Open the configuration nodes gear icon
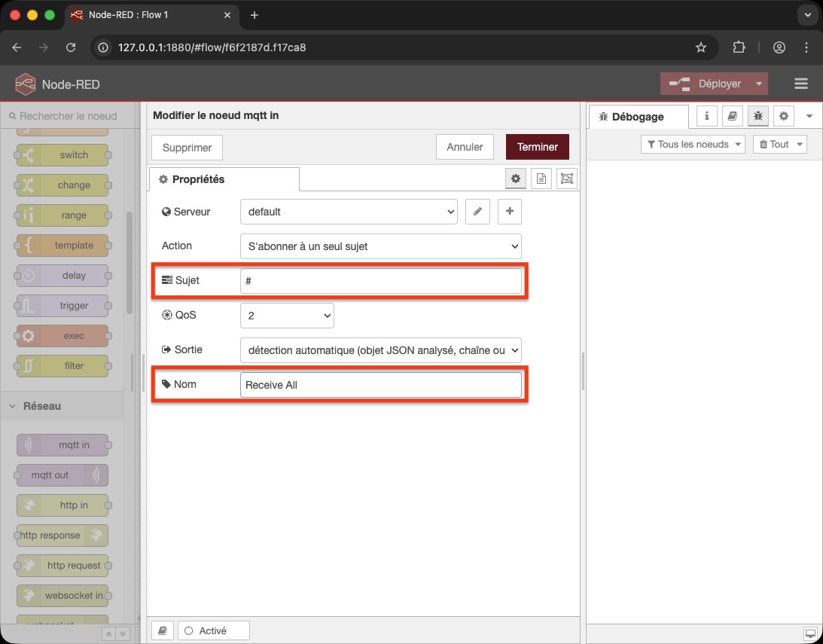The height and width of the screenshot is (644, 823). tap(783, 116)
